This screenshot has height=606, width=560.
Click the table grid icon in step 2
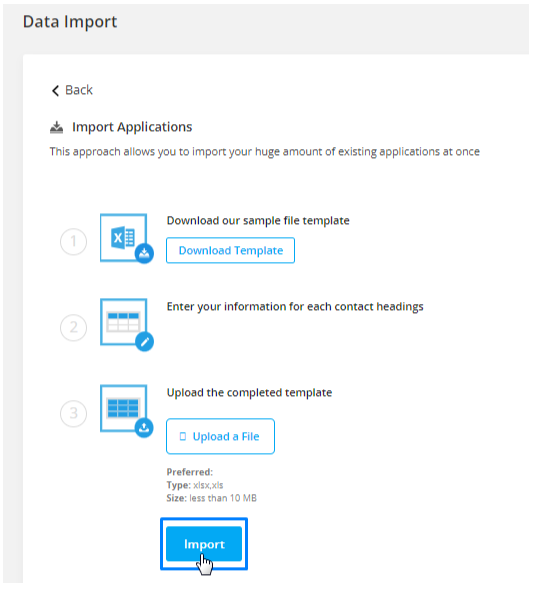(x=123, y=322)
